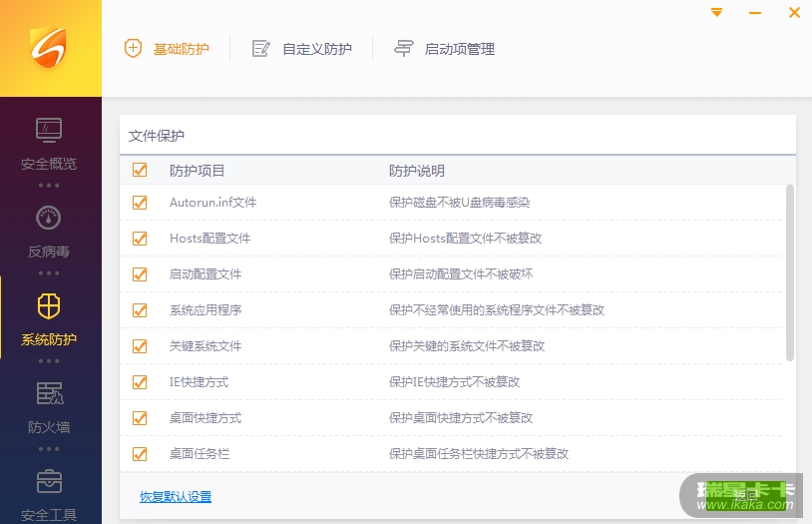Uncheck 关键系统文件 protection
Image resolution: width=812 pixels, height=524 pixels.
140,345
